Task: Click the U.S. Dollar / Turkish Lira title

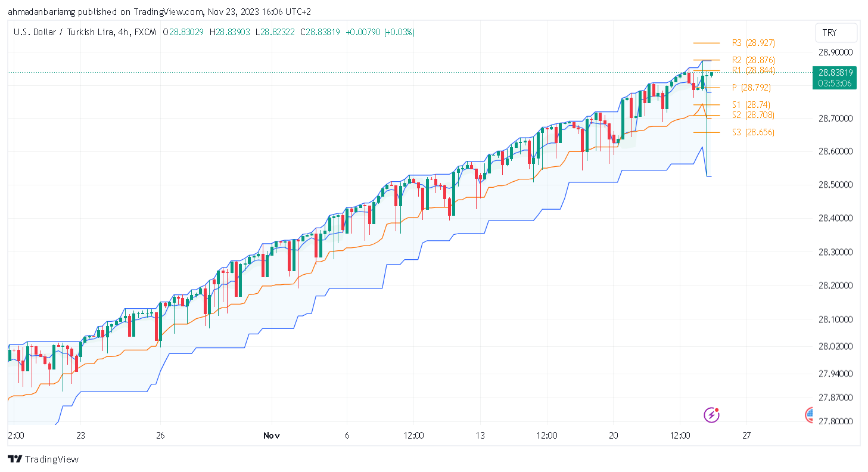Action: point(64,32)
